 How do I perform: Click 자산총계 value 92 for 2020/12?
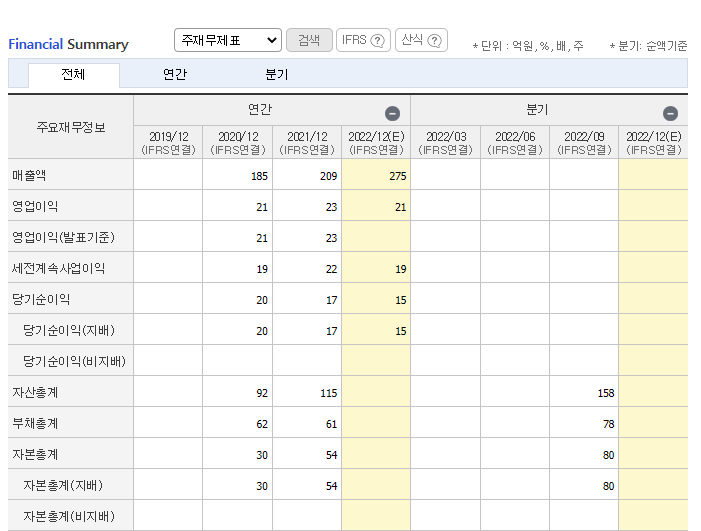click(x=262, y=393)
